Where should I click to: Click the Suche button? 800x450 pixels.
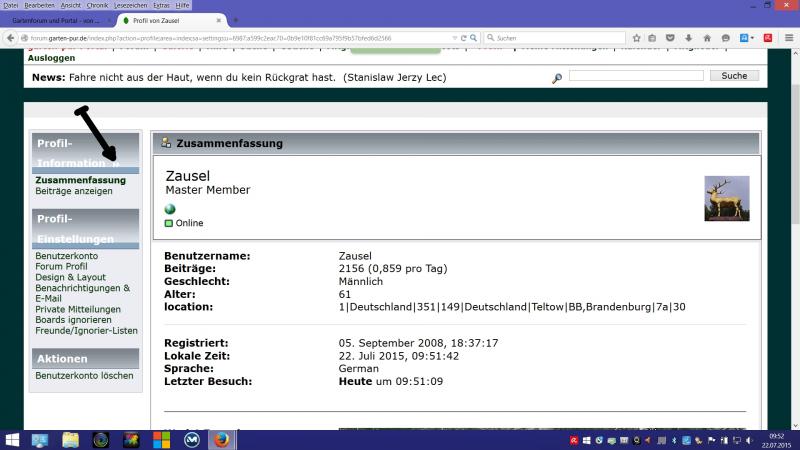tap(734, 76)
